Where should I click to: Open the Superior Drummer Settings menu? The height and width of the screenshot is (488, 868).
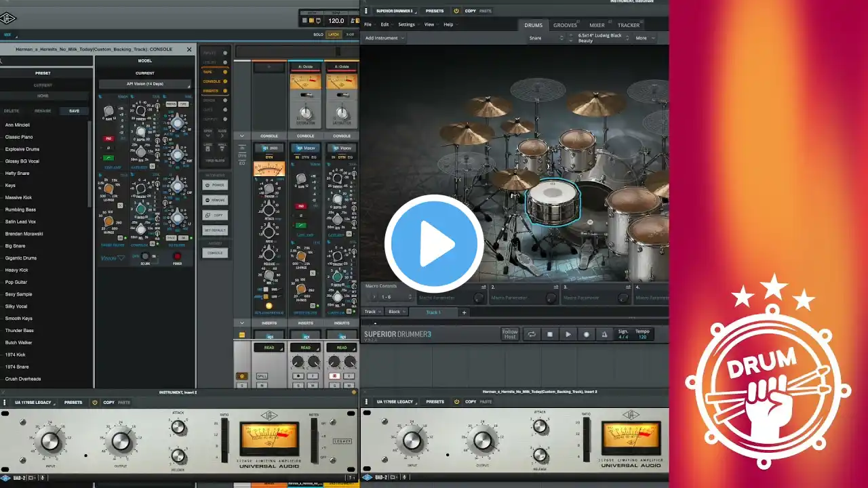[406, 24]
